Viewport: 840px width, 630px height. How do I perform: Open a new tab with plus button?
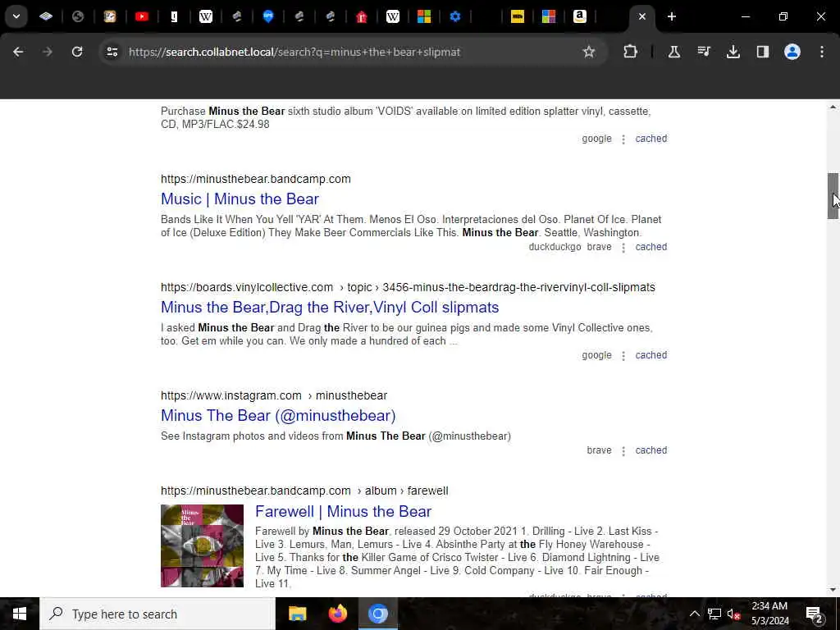(x=672, y=16)
